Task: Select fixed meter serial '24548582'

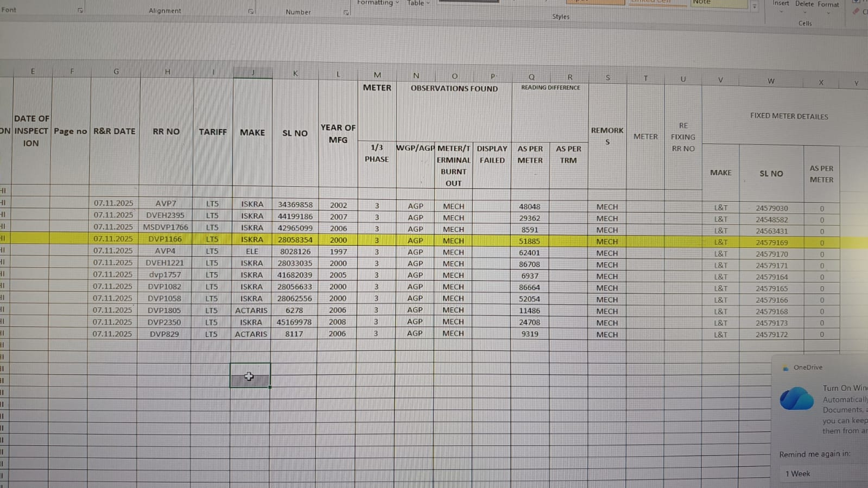Action: pos(771,220)
